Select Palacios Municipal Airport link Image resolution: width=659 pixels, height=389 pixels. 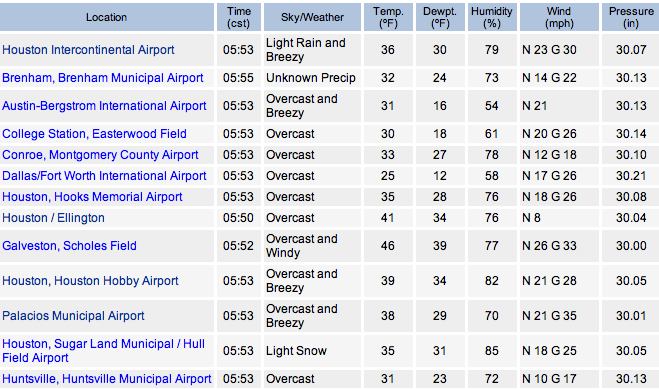coord(73,316)
